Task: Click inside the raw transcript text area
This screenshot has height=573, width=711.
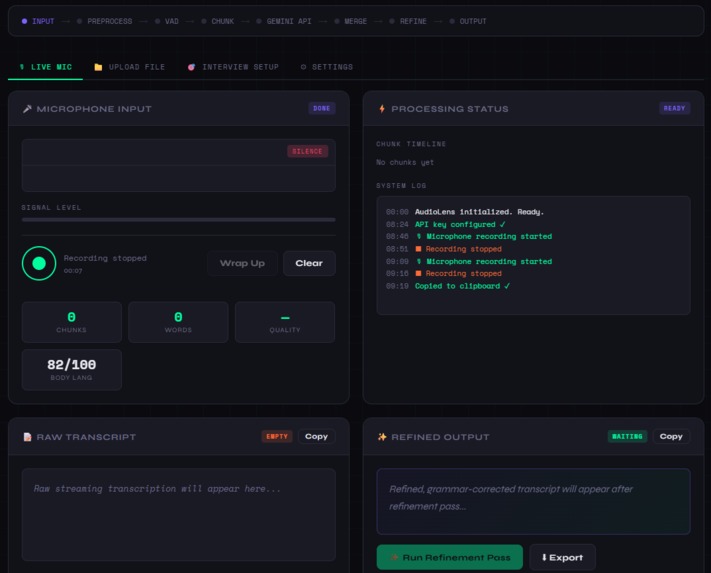Action: pyautogui.click(x=179, y=515)
